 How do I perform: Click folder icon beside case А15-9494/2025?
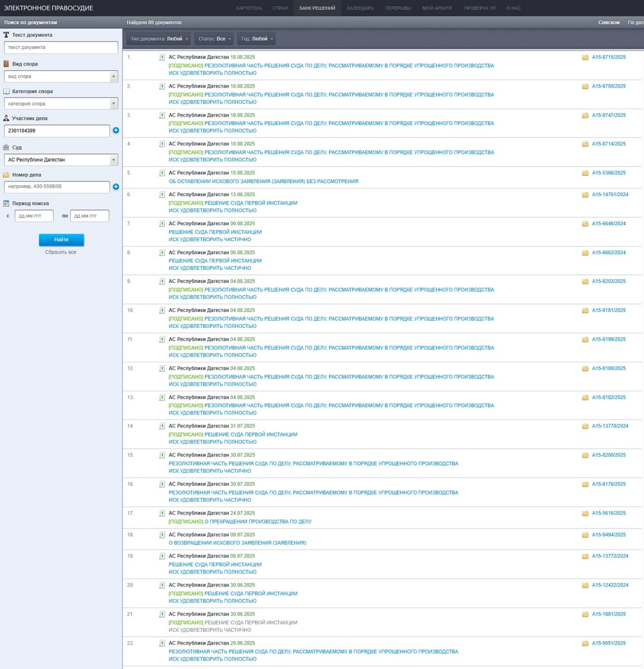pyautogui.click(x=585, y=535)
